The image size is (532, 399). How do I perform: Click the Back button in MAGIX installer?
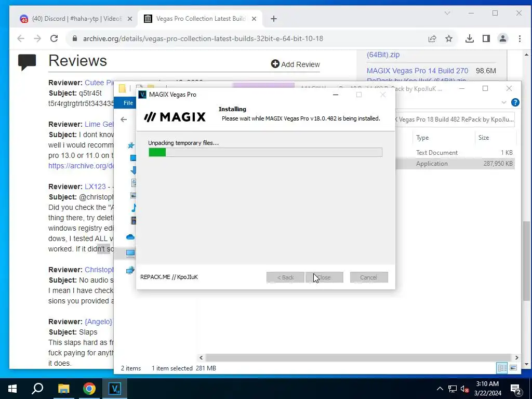tap(285, 277)
